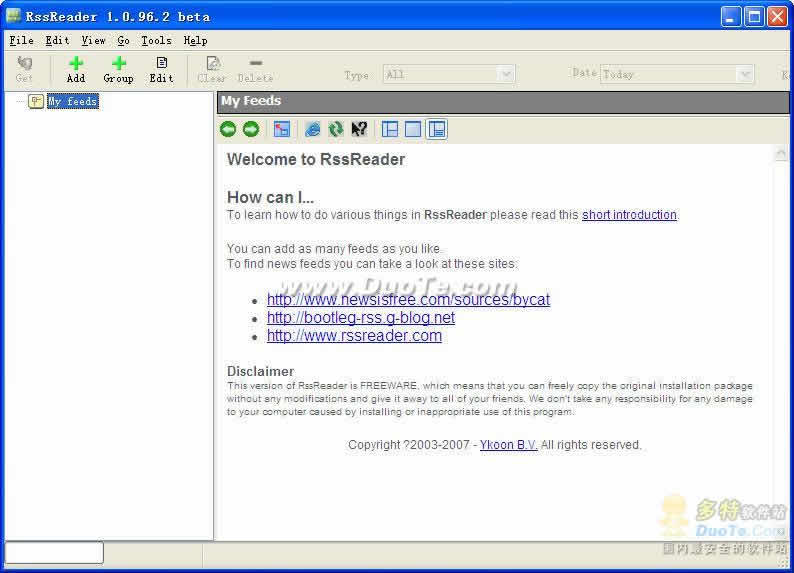Open the Edit feed toolbar button
The width and height of the screenshot is (794, 573).
162,69
